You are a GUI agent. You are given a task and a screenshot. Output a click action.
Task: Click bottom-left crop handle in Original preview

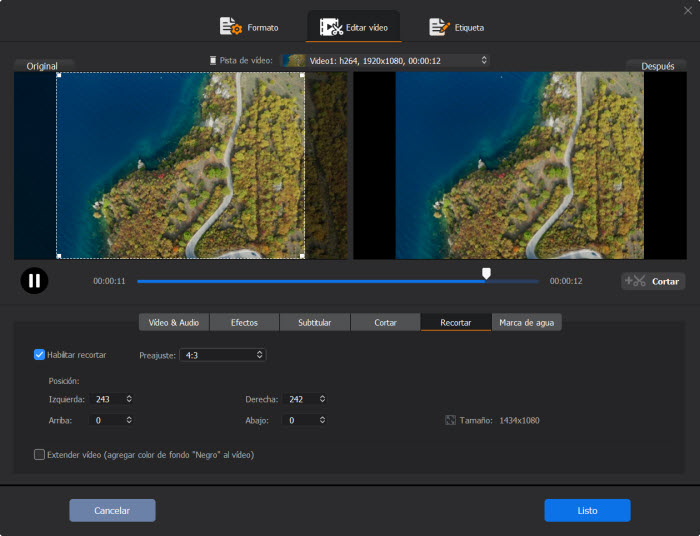(x=58, y=256)
